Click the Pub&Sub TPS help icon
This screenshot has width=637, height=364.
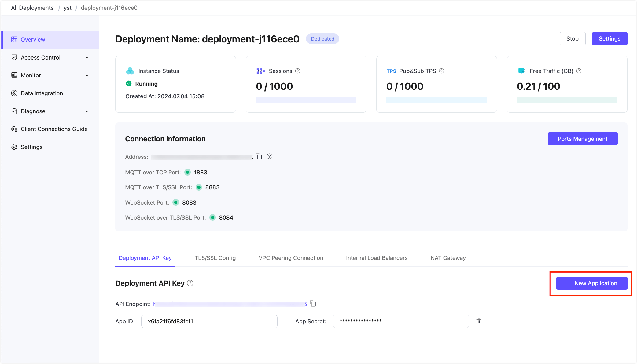pos(441,71)
